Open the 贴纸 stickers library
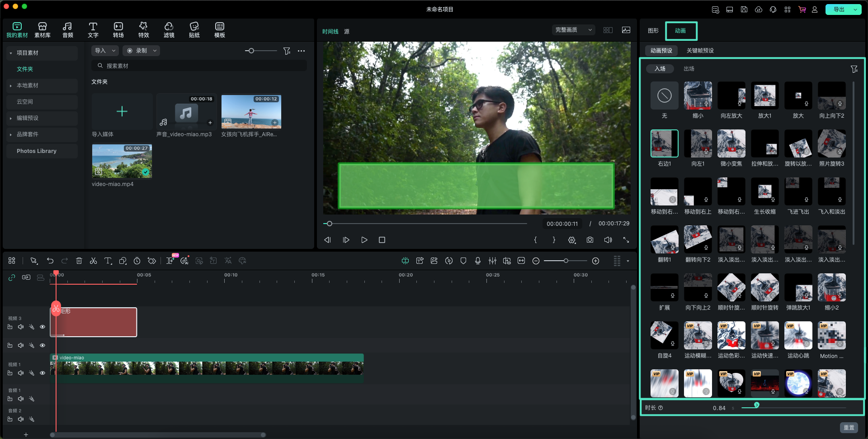868x439 pixels. coord(194,30)
